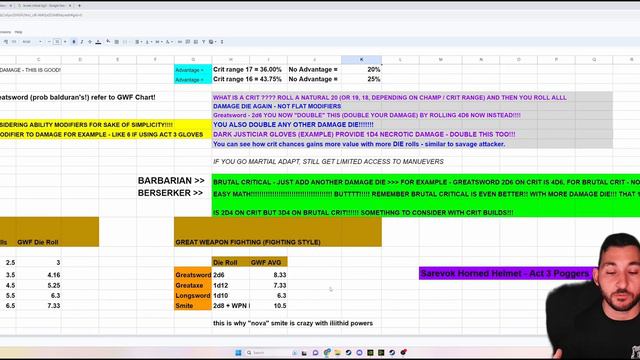Open the text rotation dropdown
The image size is (640, 360).
click(169, 42)
